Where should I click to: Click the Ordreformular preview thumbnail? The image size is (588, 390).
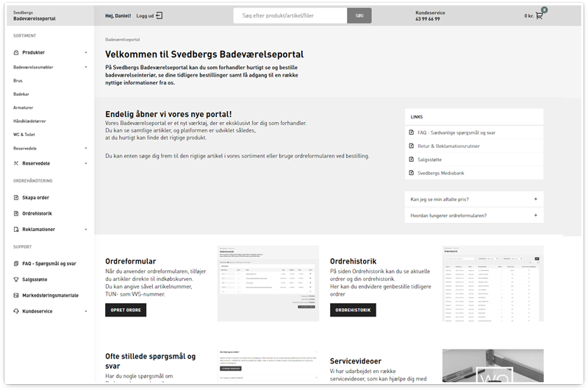click(268, 283)
